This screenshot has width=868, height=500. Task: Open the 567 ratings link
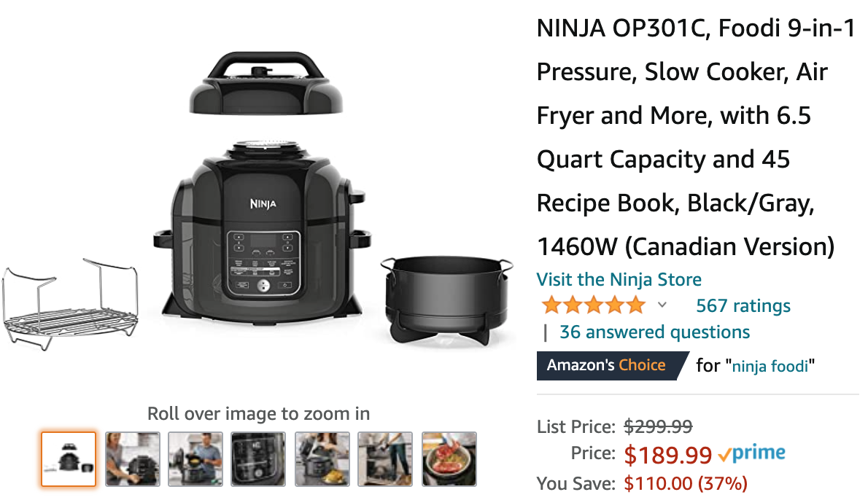coord(743,305)
